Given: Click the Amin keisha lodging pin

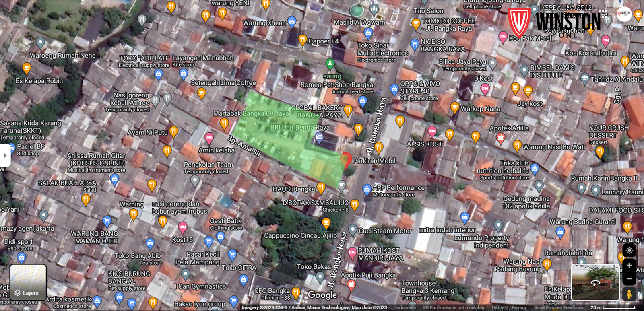Looking at the screenshot, I should [209, 138].
